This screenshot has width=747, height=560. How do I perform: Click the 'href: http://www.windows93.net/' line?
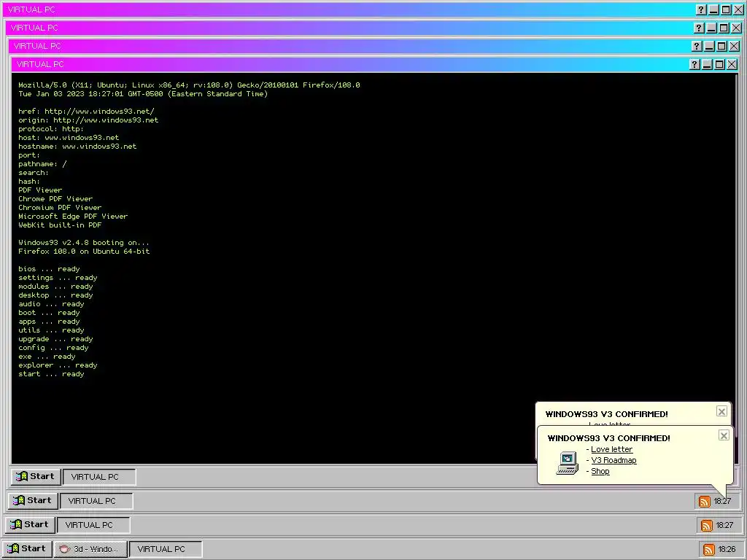[x=86, y=112]
